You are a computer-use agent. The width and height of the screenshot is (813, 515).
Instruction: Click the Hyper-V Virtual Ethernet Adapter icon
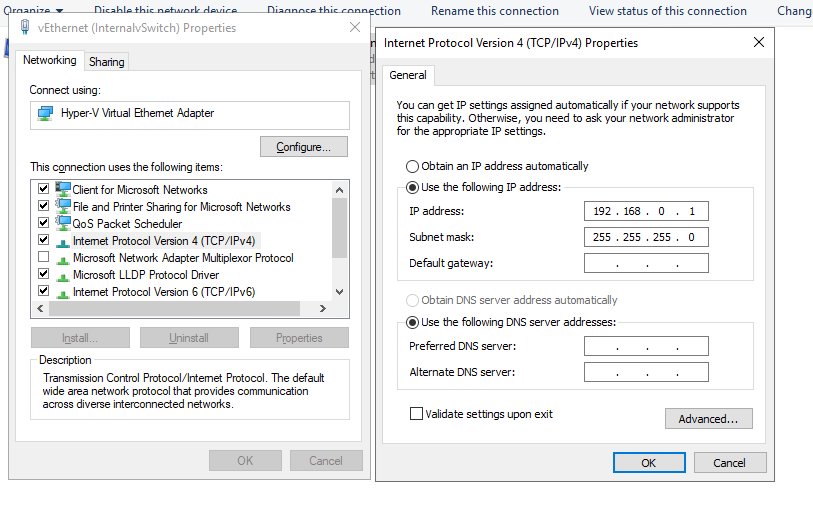pyautogui.click(x=45, y=113)
